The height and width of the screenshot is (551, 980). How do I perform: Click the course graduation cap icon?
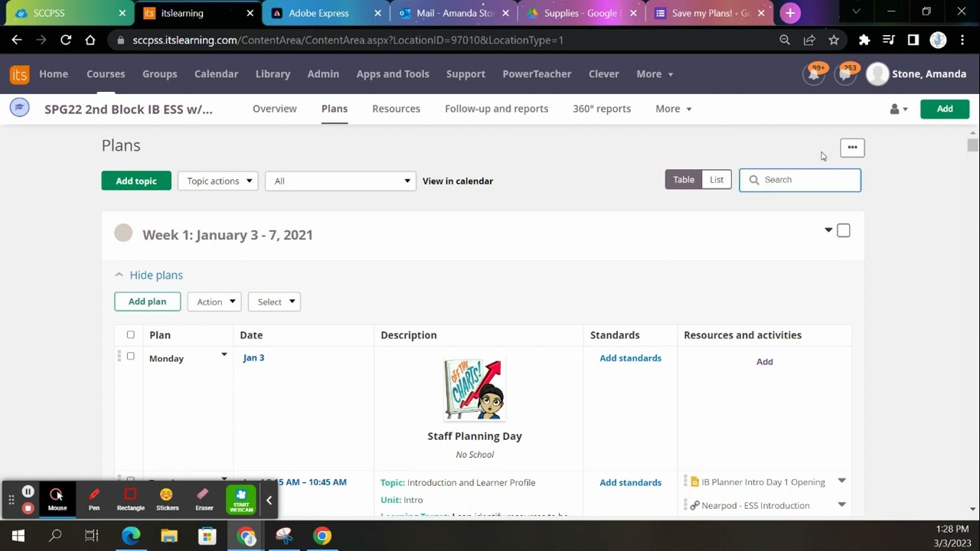[x=20, y=108]
